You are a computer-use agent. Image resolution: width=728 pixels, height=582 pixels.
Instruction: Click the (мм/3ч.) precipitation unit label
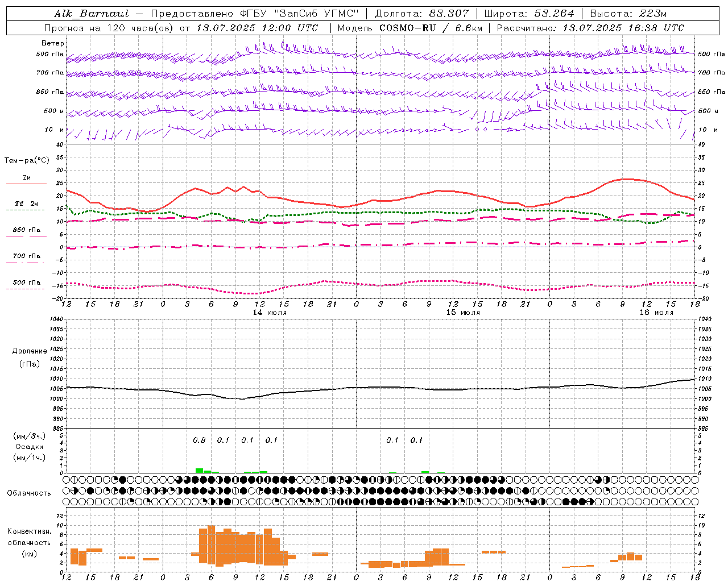coord(30,436)
